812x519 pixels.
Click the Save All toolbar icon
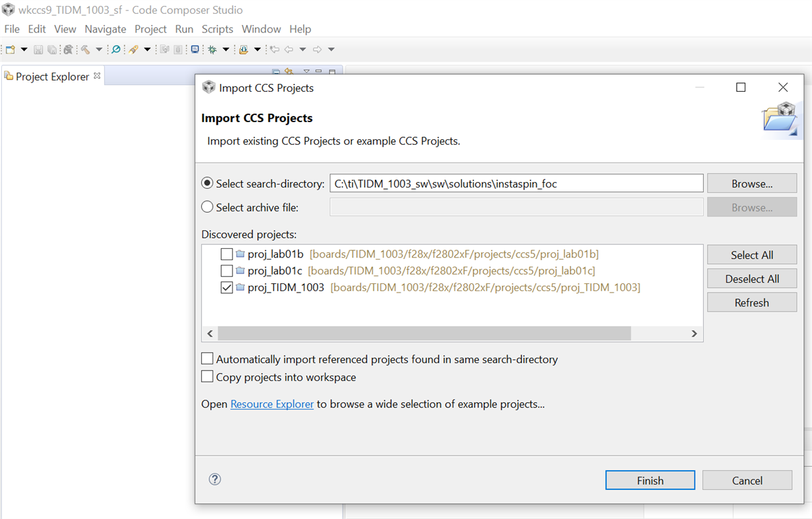[52, 50]
